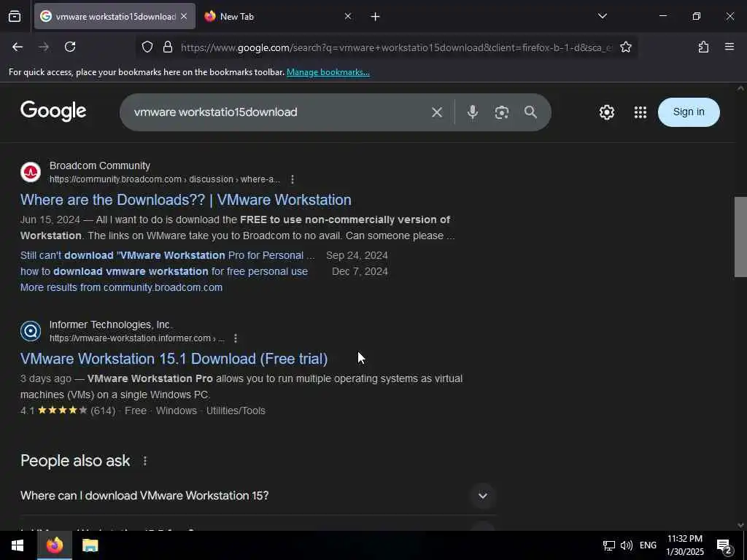Image resolution: width=747 pixels, height=560 pixels.
Task: Click the '(614)' ratings count text
Action: point(103,411)
